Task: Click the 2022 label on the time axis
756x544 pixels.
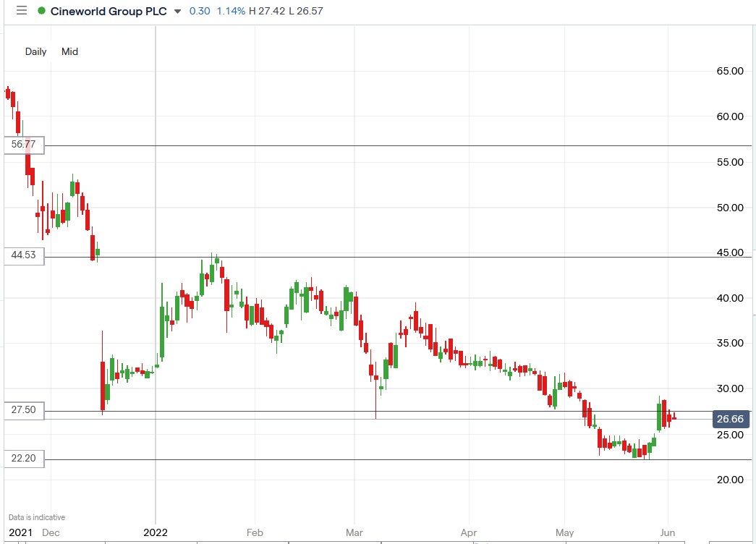Action: (x=156, y=531)
